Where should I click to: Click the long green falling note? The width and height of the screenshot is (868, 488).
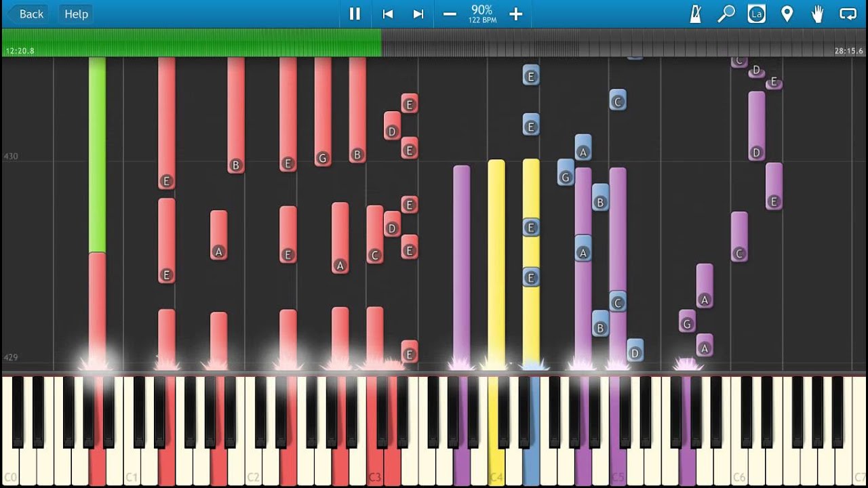click(97, 155)
